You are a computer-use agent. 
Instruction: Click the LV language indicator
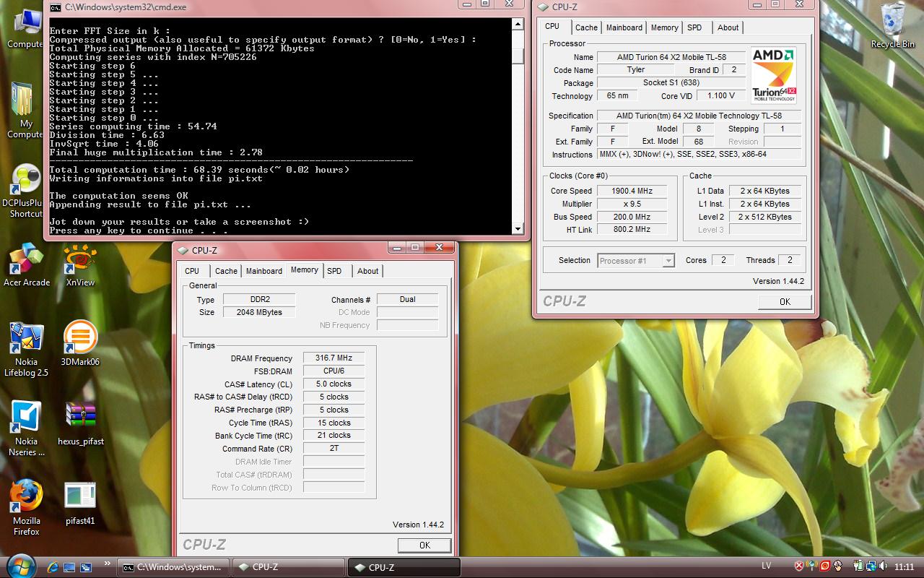point(767,566)
